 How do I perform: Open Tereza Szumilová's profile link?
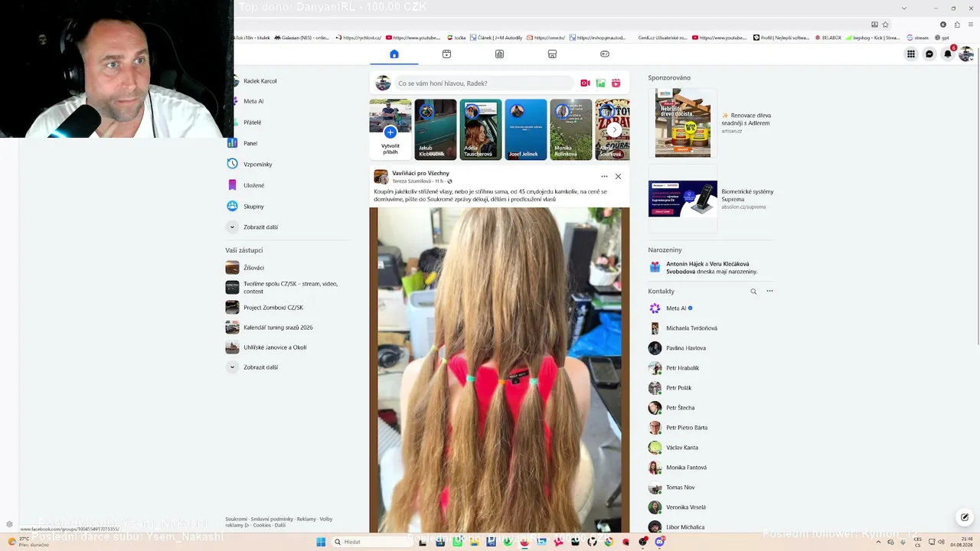coord(413,181)
